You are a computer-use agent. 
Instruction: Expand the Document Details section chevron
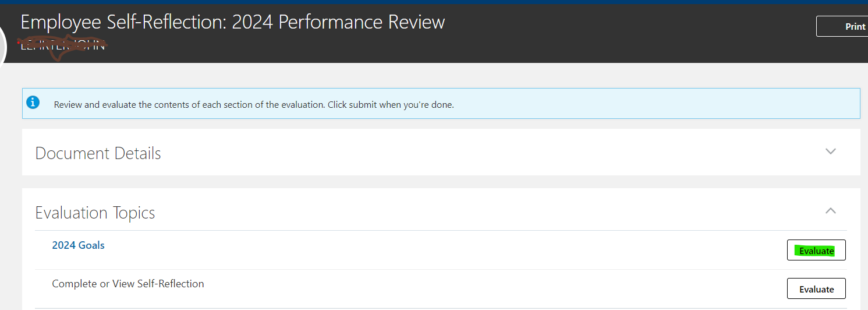point(831,152)
